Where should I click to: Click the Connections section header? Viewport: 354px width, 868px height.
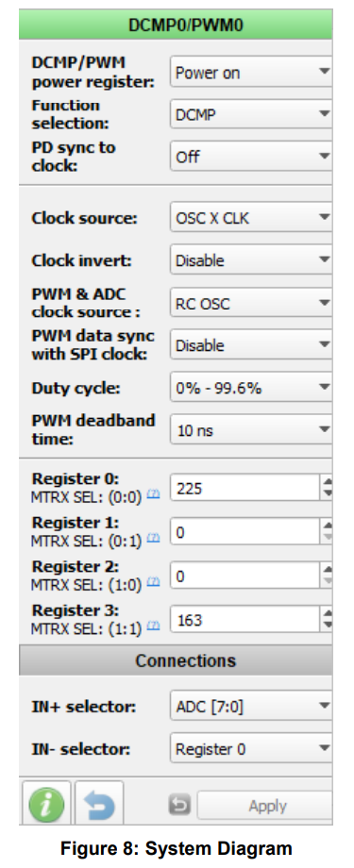coord(177,660)
